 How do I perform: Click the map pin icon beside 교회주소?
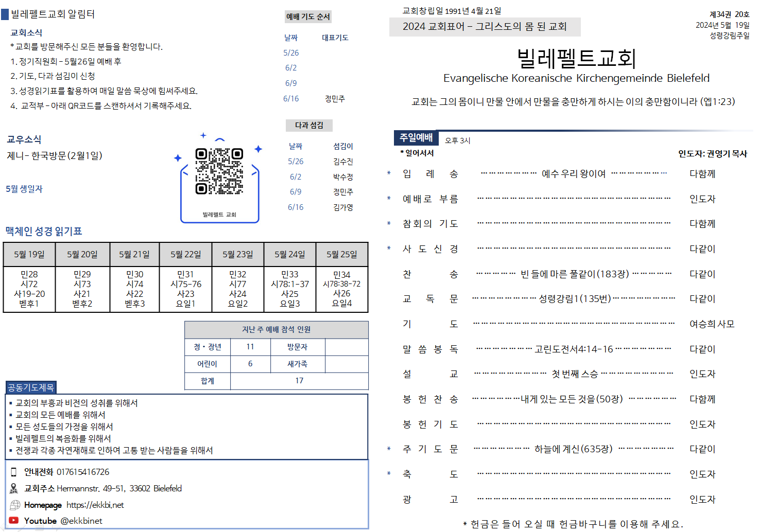click(x=14, y=488)
